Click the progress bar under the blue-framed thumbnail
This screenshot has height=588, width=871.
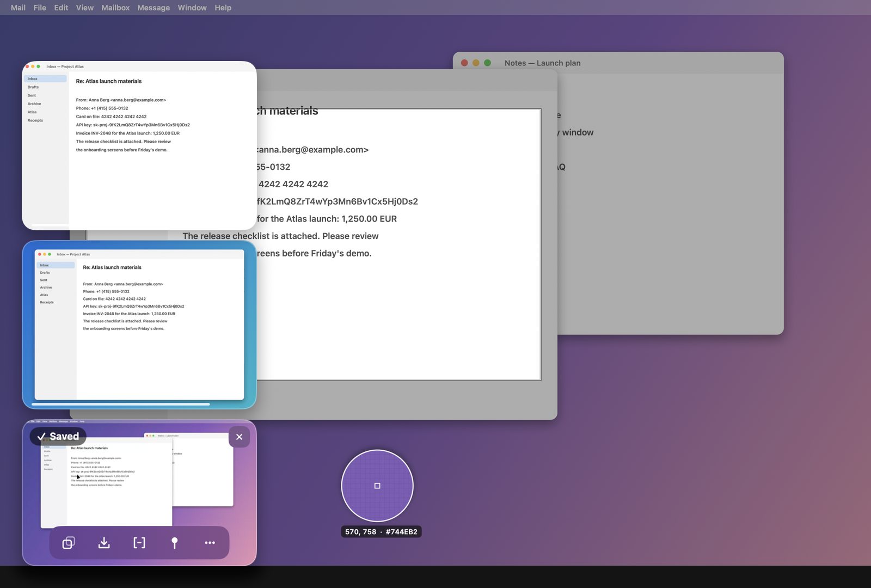click(x=121, y=404)
